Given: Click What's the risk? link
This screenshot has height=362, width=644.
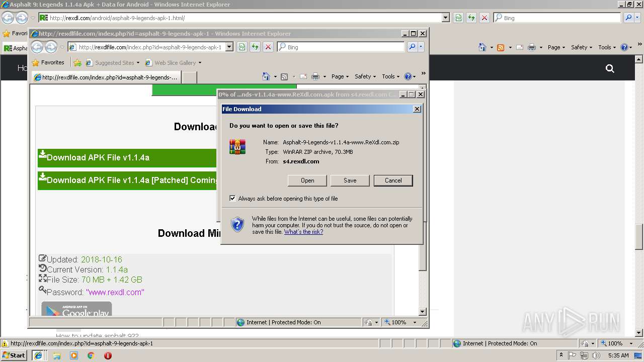Looking at the screenshot, I should click(303, 232).
